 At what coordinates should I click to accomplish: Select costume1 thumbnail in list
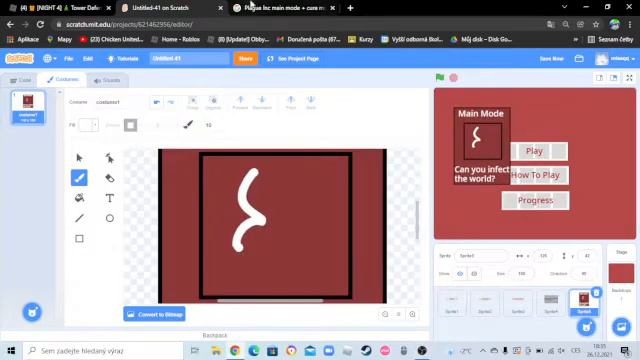point(28,107)
